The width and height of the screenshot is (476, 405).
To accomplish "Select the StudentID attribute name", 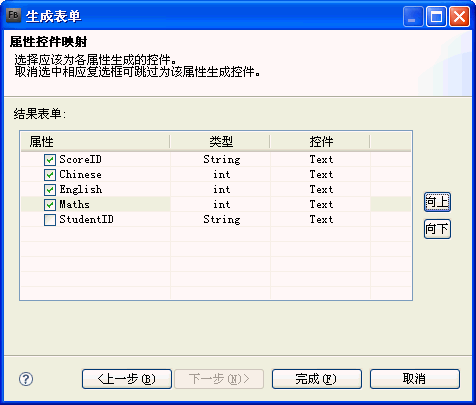I will click(86, 219).
